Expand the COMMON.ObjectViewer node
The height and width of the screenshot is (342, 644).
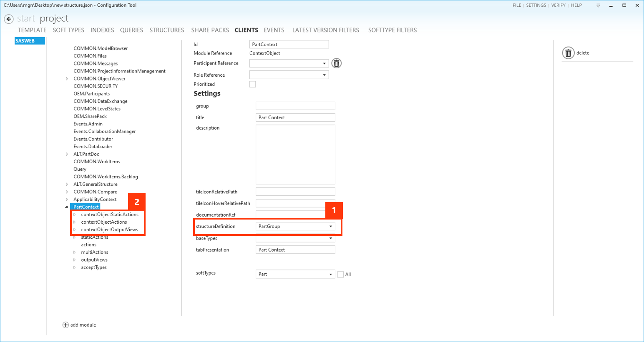coord(67,79)
